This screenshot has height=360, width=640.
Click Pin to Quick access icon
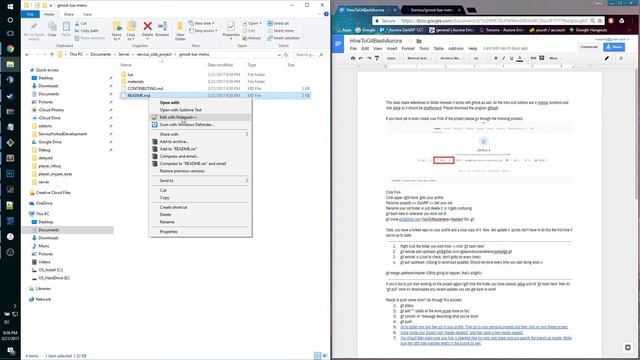click(x=34, y=27)
